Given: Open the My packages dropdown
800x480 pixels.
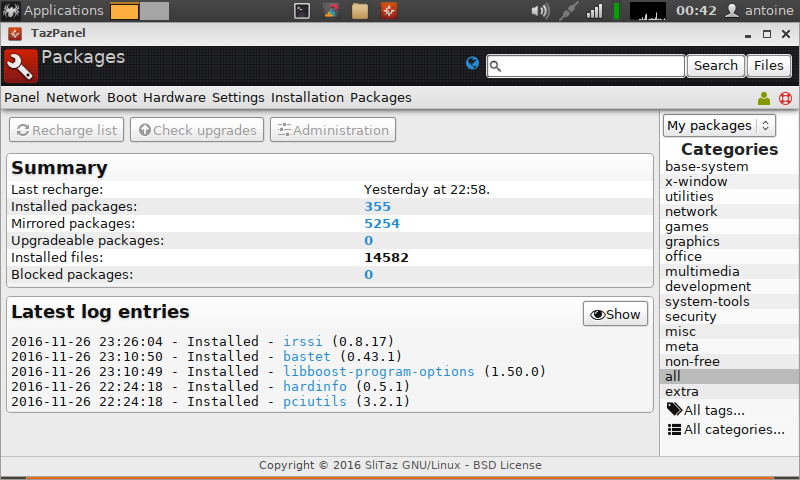Looking at the screenshot, I should point(719,125).
